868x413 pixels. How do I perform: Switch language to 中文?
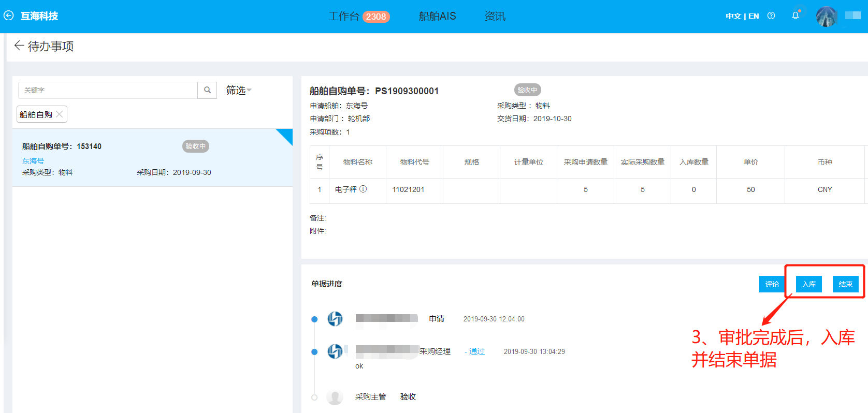pos(733,16)
